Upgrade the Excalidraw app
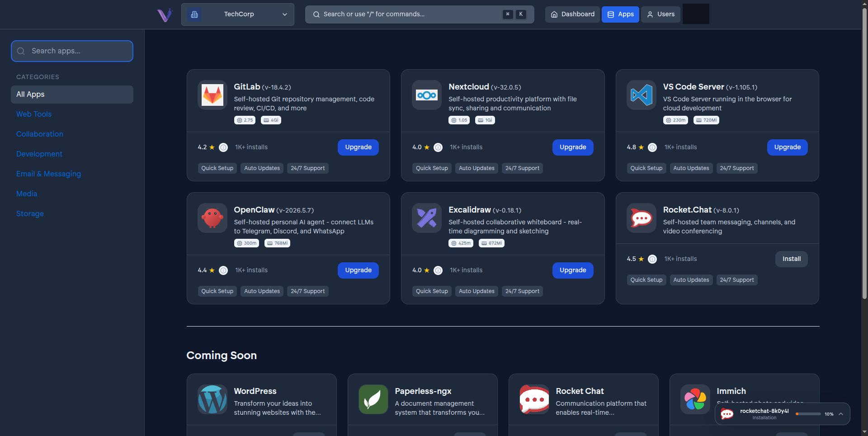Screen dimensions: 868x436 coord(573,270)
